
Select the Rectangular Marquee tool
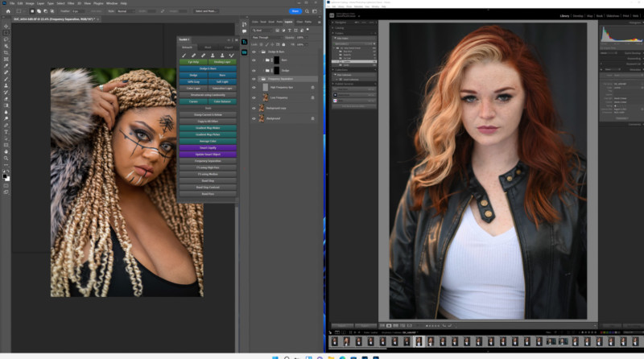pos(6,33)
